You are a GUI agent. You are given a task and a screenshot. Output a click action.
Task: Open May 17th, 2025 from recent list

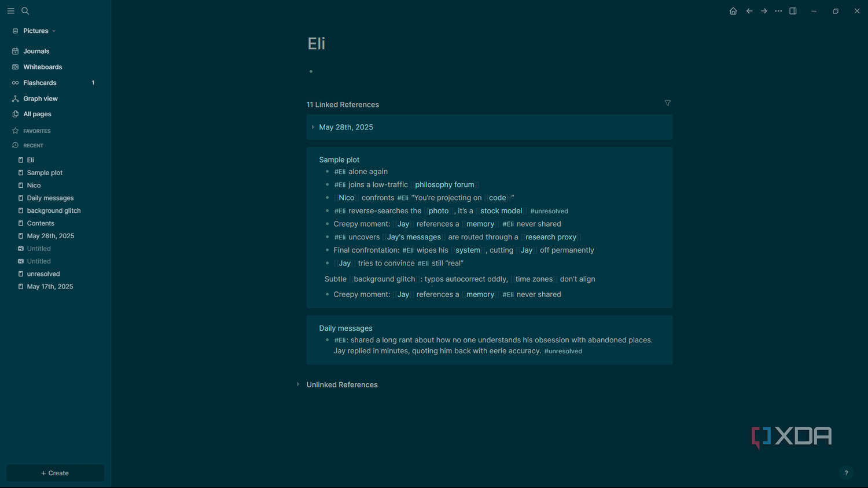tap(50, 287)
